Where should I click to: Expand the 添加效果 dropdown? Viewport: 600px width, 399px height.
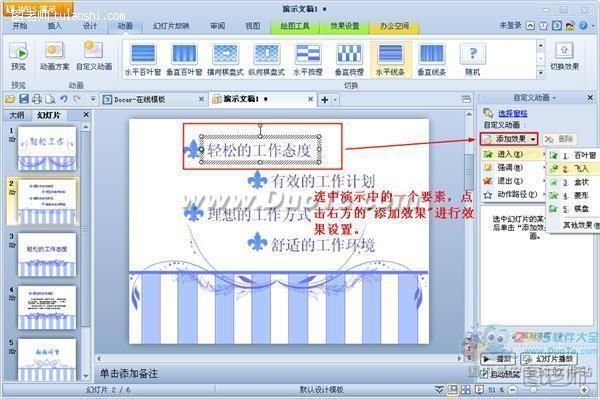click(509, 139)
